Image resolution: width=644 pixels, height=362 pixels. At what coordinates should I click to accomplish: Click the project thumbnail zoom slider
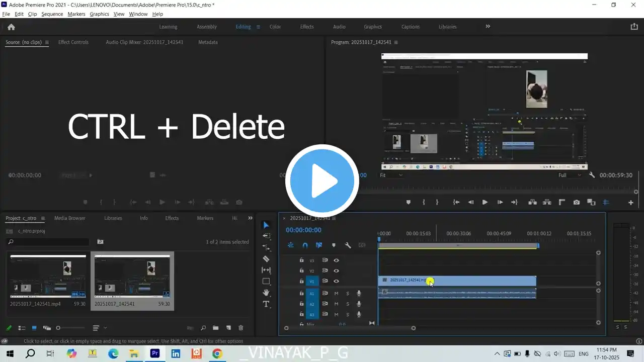[58, 328]
